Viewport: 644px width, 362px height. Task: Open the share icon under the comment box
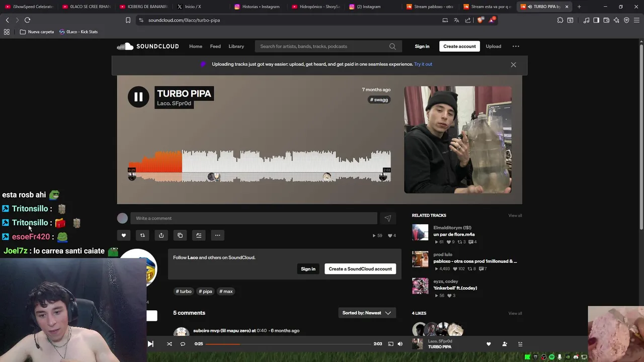coord(161,235)
